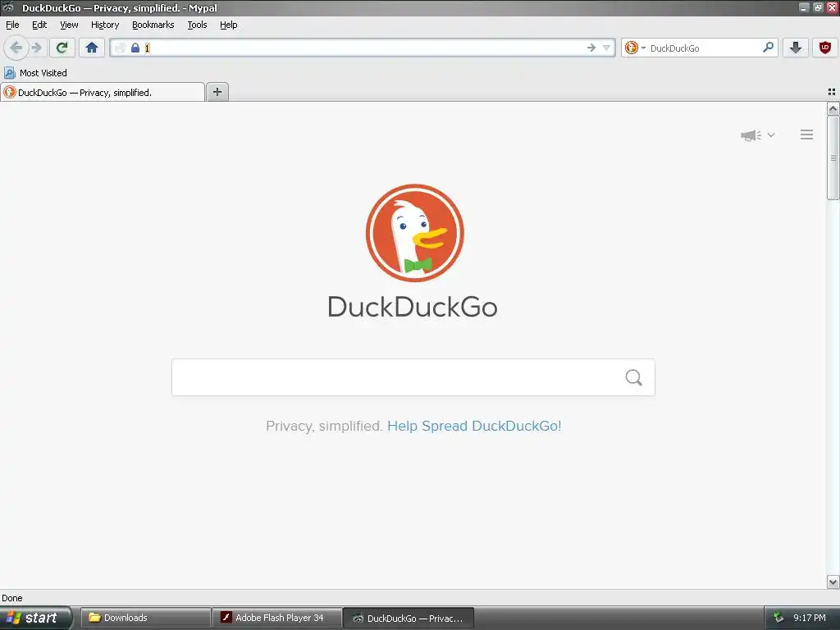This screenshot has height=630, width=840.
Task: Open the Windows start button
Action: click(x=35, y=618)
